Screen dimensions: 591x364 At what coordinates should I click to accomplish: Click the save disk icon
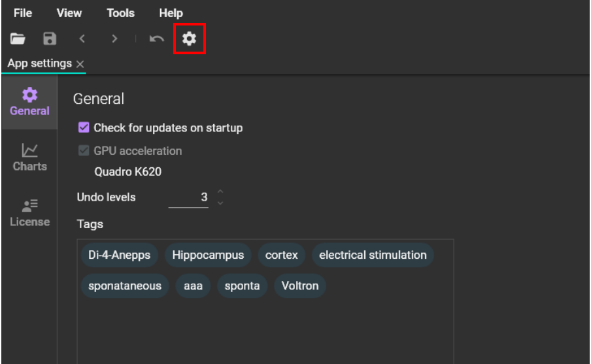click(50, 39)
